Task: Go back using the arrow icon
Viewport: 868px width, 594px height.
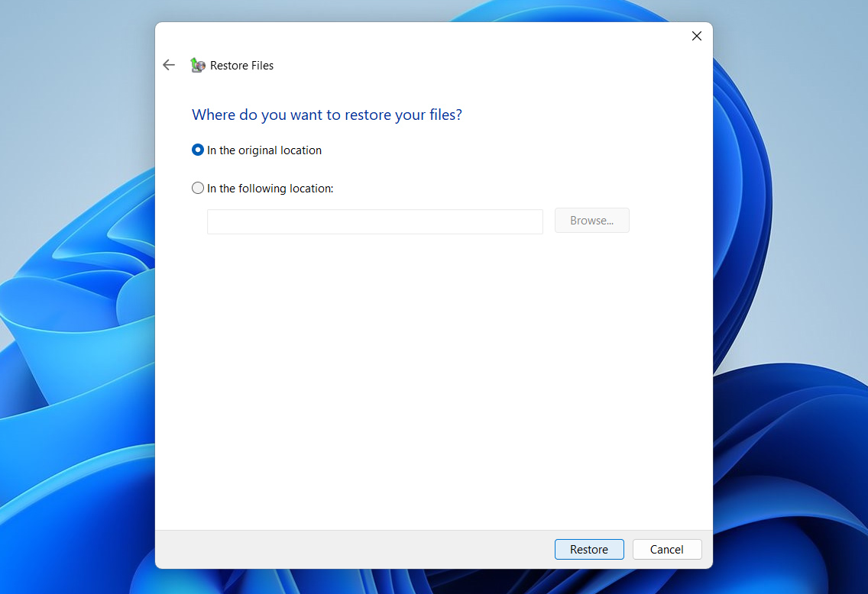Action: (x=169, y=65)
